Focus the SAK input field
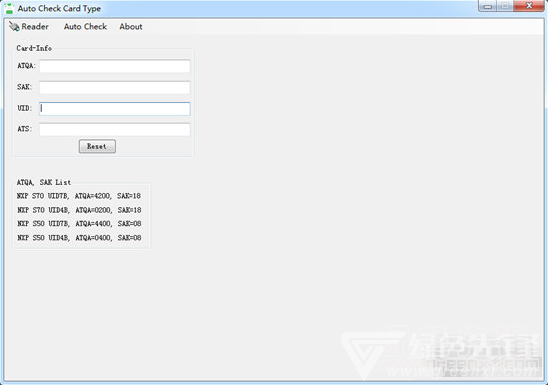Viewport: 548px width, 385px height. pos(115,87)
